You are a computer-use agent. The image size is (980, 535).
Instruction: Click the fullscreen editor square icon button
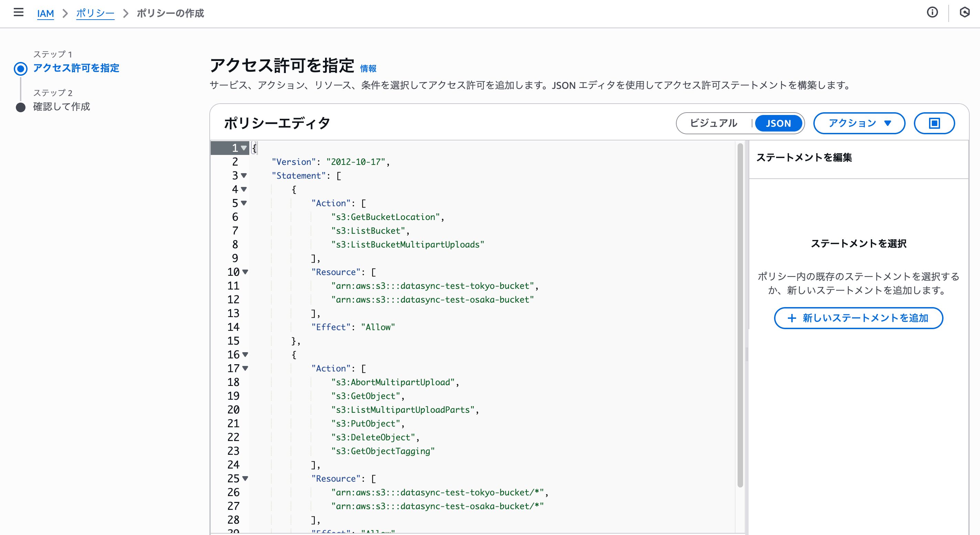point(934,123)
